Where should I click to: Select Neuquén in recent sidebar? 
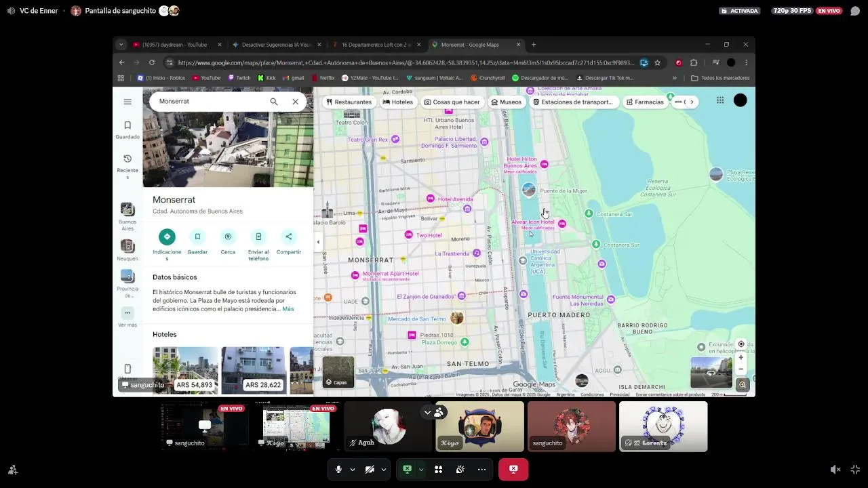(127, 249)
